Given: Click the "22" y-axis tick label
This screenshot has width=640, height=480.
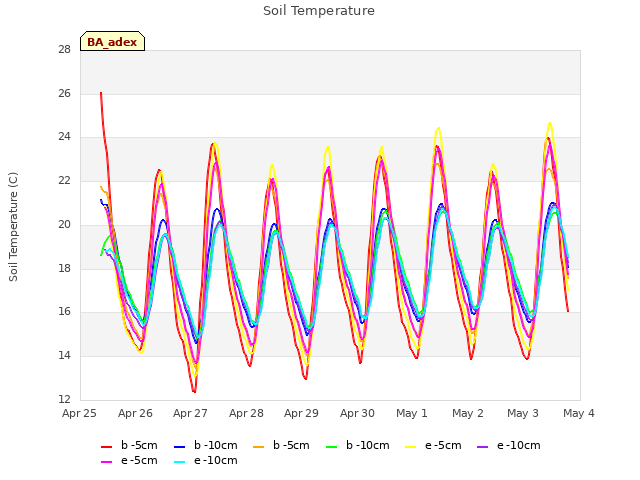Looking at the screenshot, I should point(64,180).
